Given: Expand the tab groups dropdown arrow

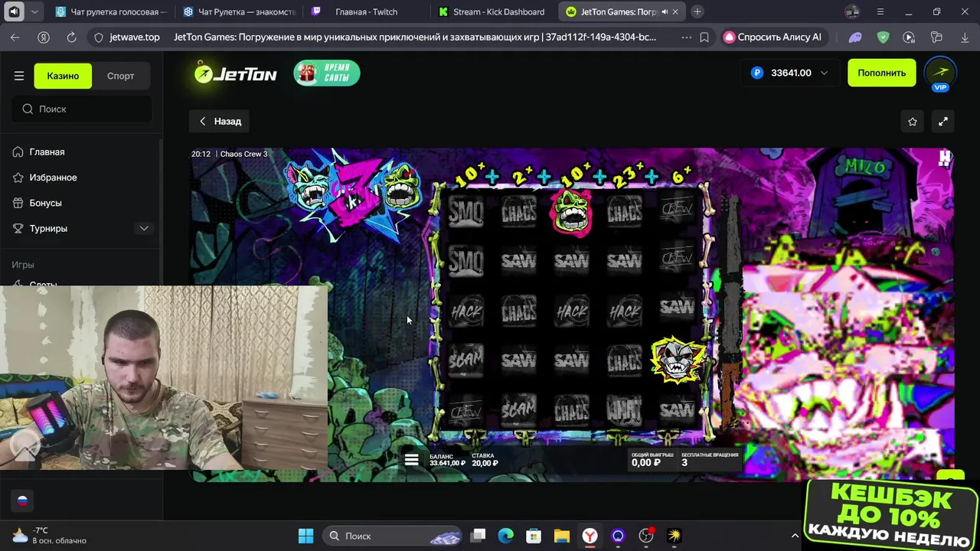Looking at the screenshot, I should (x=34, y=11).
